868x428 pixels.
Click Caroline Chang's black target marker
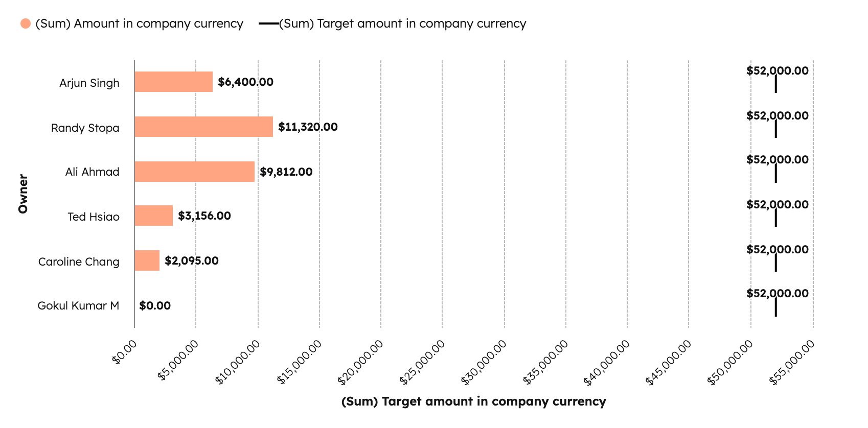coord(775,263)
